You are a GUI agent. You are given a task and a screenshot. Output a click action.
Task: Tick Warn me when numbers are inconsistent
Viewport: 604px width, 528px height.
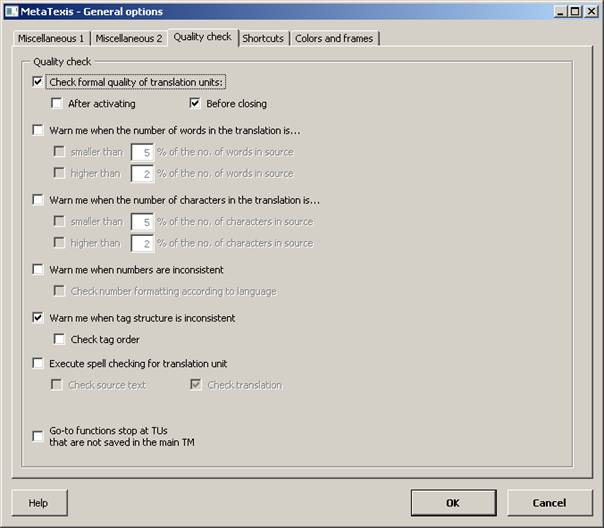(x=38, y=269)
